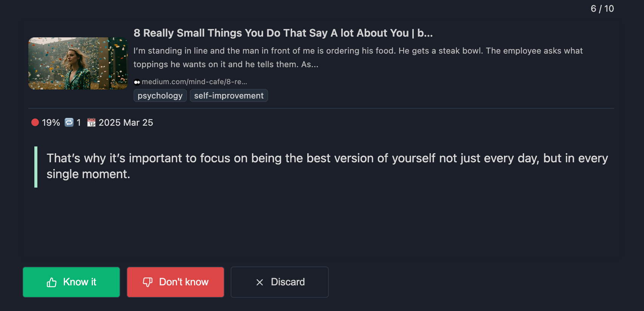The height and width of the screenshot is (311, 644).
Task: Click the red retention indicator dot
Action: [35, 122]
